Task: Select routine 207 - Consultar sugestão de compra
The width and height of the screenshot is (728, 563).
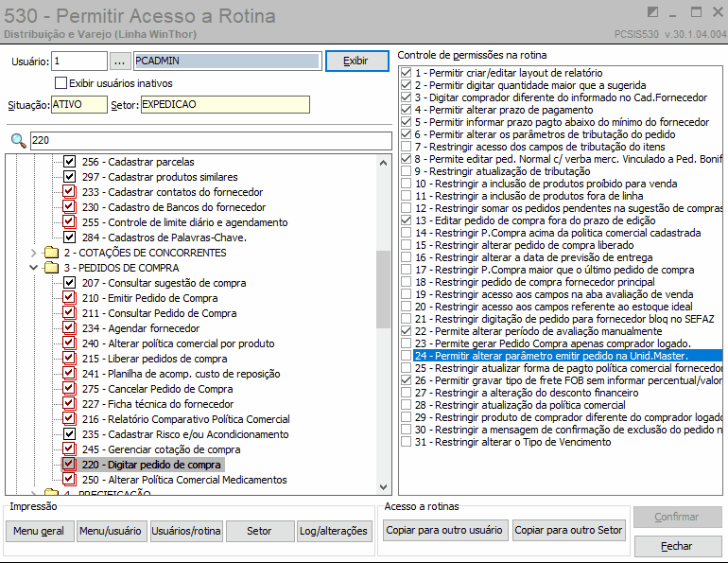Action: (164, 283)
